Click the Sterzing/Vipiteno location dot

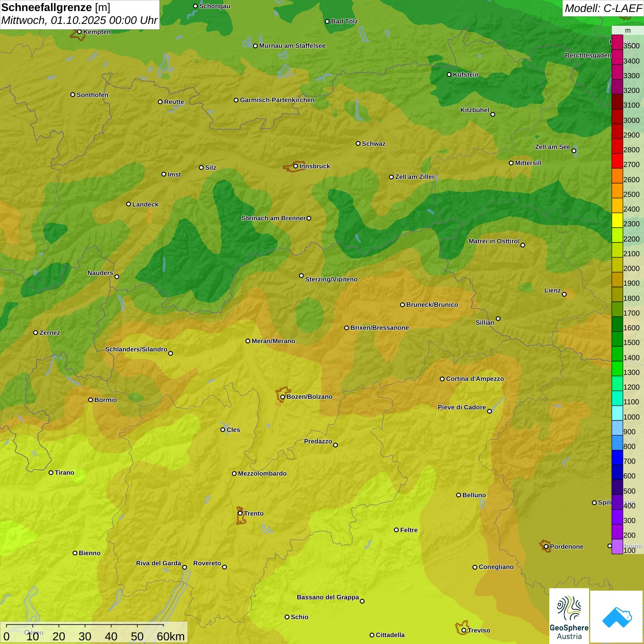click(301, 276)
